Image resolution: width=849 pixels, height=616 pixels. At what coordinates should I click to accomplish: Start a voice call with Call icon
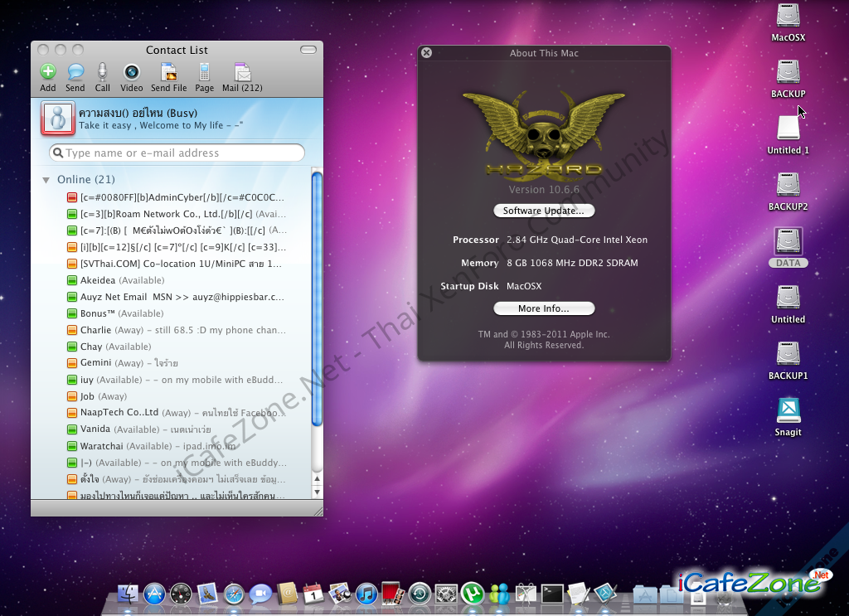tap(102, 73)
